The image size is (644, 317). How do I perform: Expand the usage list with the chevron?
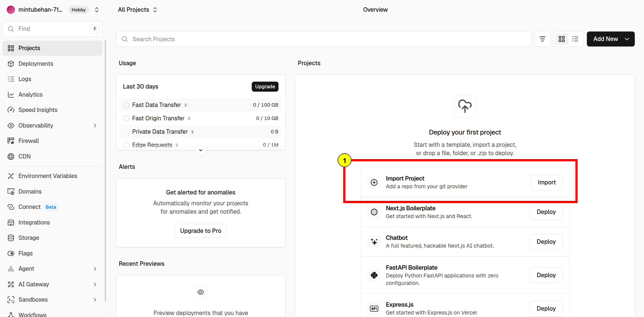point(201,150)
